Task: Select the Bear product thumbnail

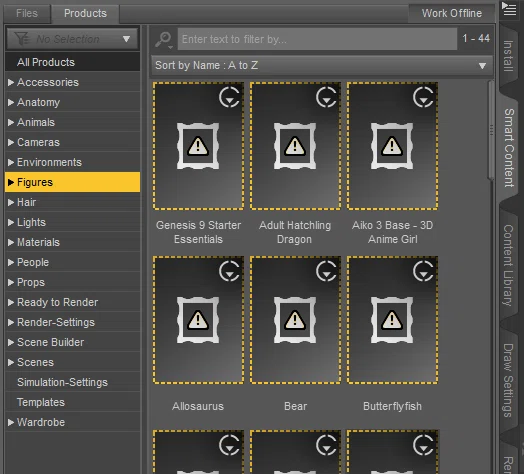Action: click(x=295, y=320)
